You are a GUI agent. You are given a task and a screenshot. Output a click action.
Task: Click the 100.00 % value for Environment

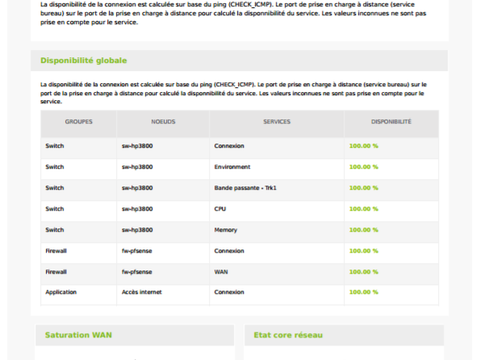tap(364, 167)
